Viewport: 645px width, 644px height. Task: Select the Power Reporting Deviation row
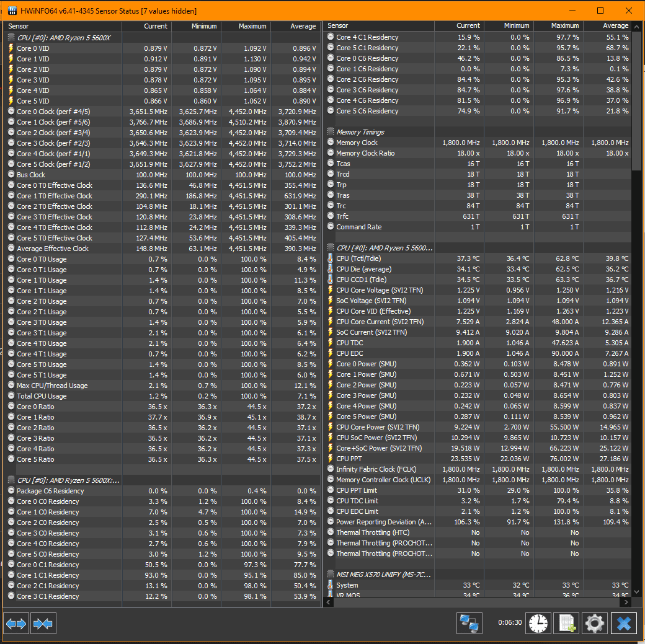pos(478,522)
